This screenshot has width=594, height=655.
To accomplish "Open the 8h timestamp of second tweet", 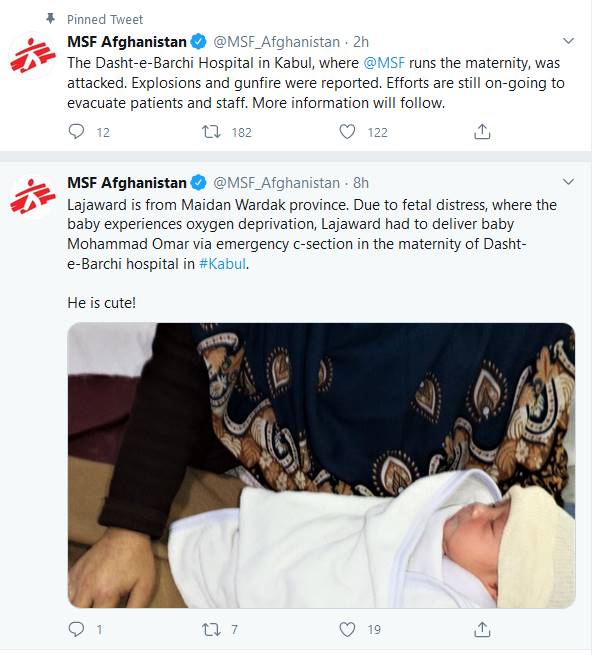I will click(361, 183).
